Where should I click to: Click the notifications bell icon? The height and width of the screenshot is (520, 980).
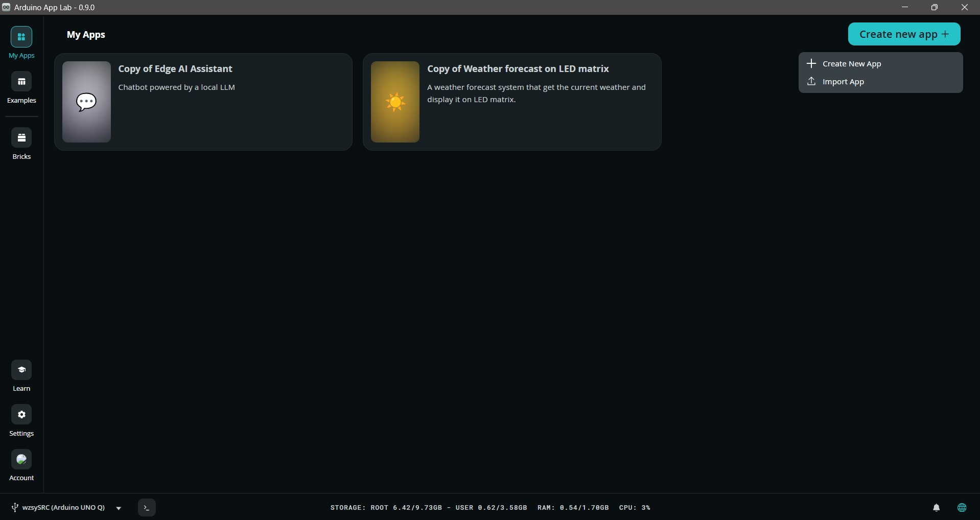click(937, 508)
